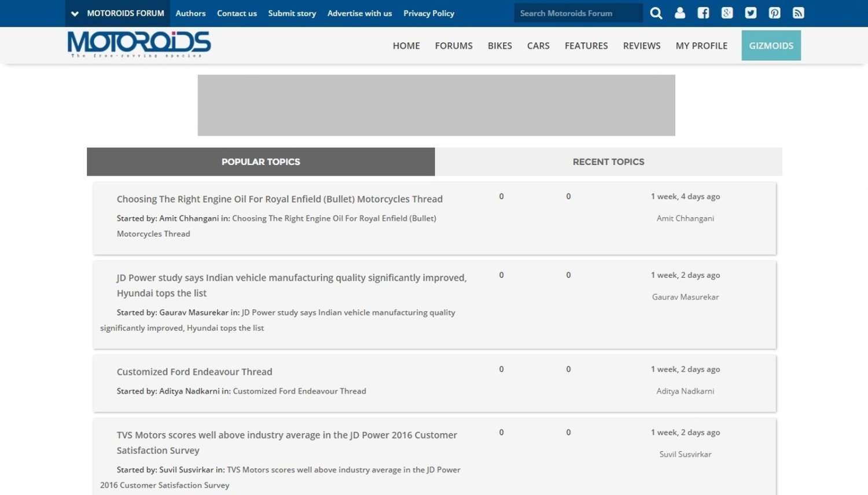Click timestamp above Suvil Susvirkar last poster
This screenshot has width=868, height=495.
(685, 432)
